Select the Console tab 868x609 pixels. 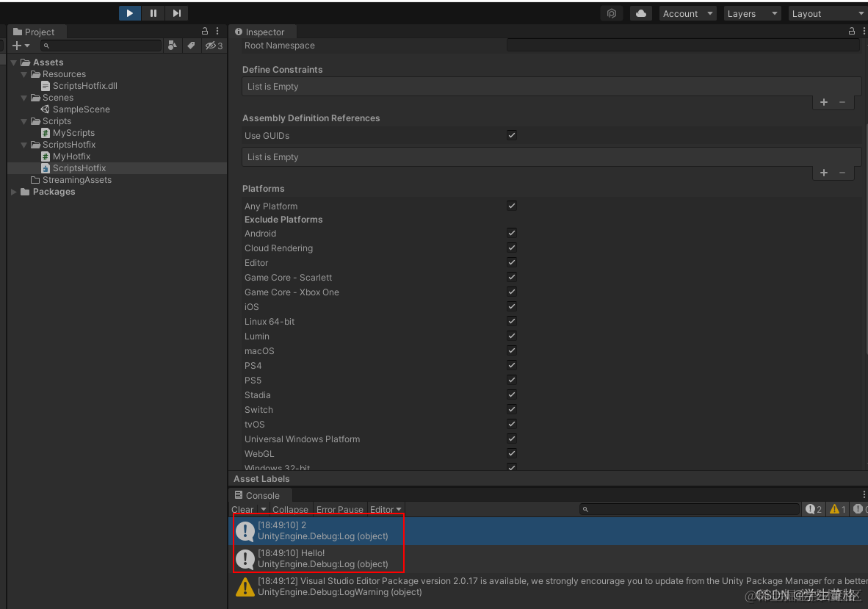[x=258, y=496]
